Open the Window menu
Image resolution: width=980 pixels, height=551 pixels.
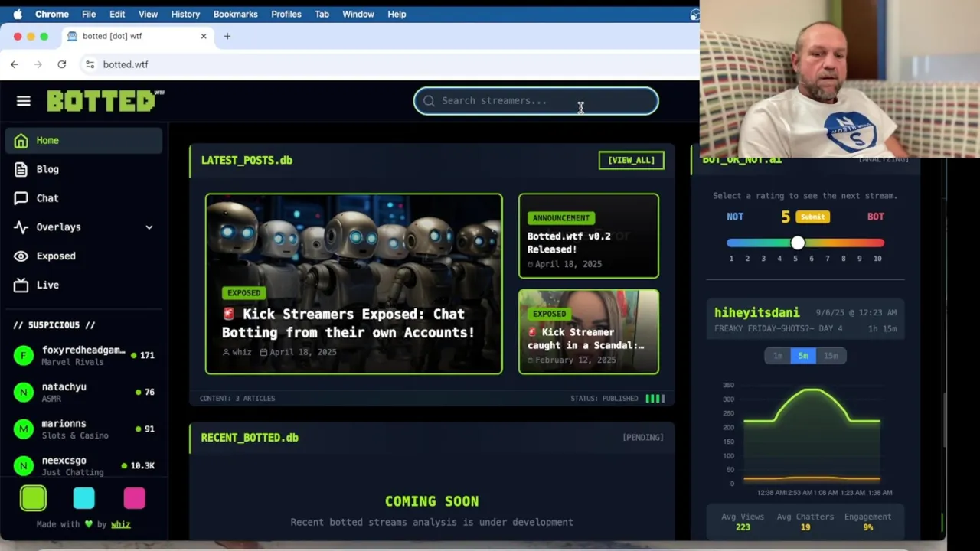point(358,14)
